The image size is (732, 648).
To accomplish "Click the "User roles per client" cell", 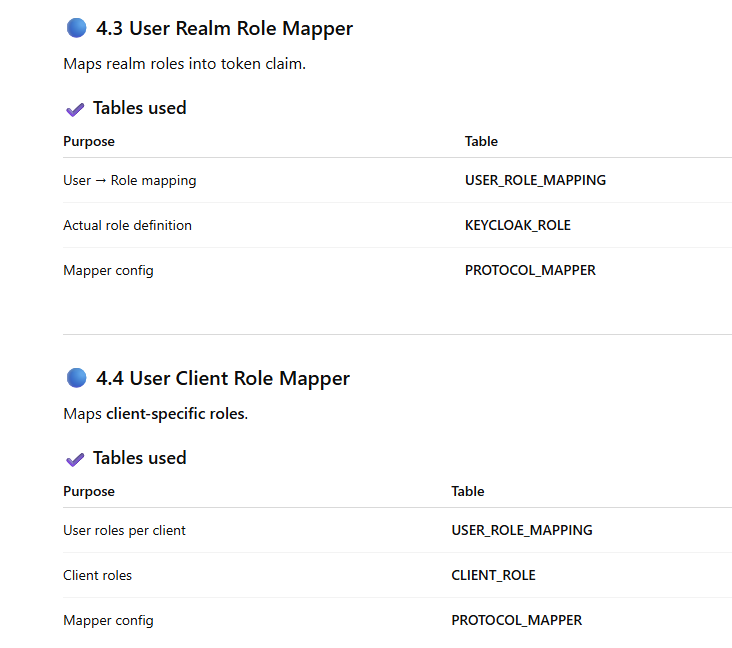I will 124,530.
